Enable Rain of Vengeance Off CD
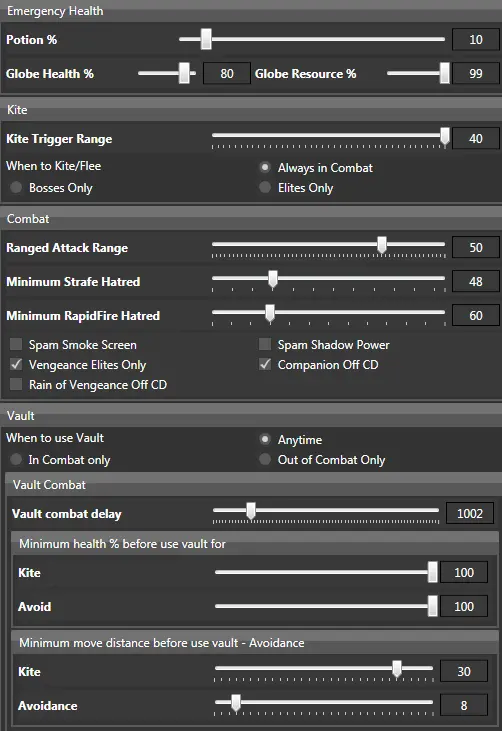Viewport: 502px width, 731px height. coord(16,385)
